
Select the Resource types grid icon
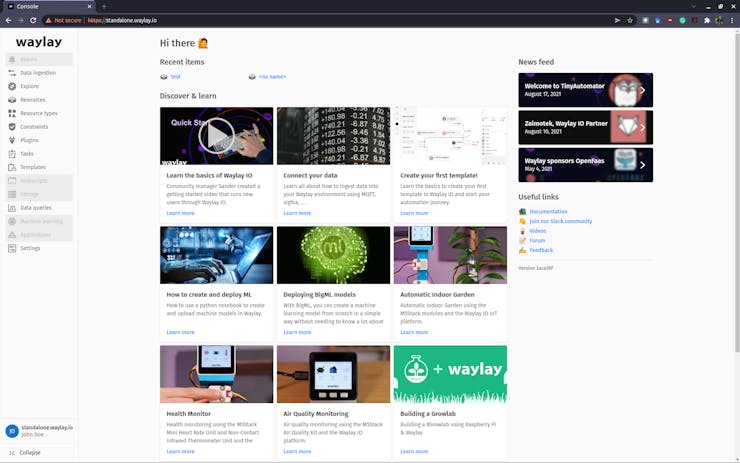12,113
